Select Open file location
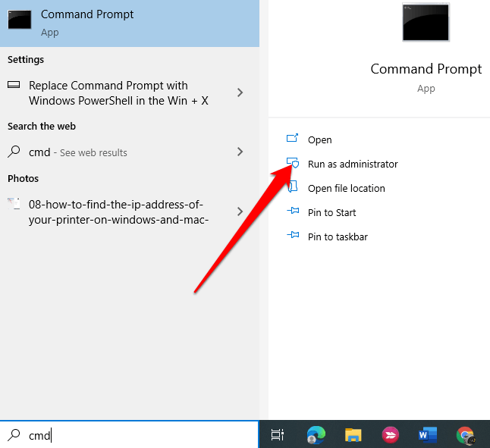Image resolution: width=490 pixels, height=448 pixels. [x=346, y=188]
